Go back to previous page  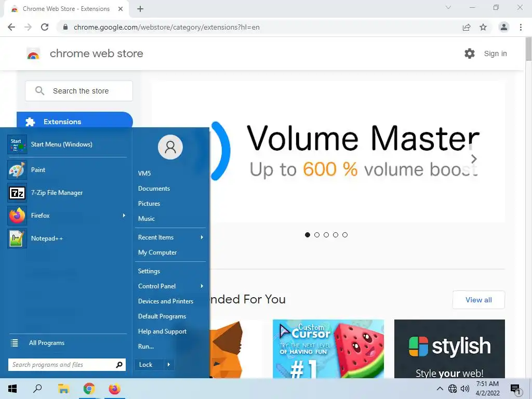(11, 27)
